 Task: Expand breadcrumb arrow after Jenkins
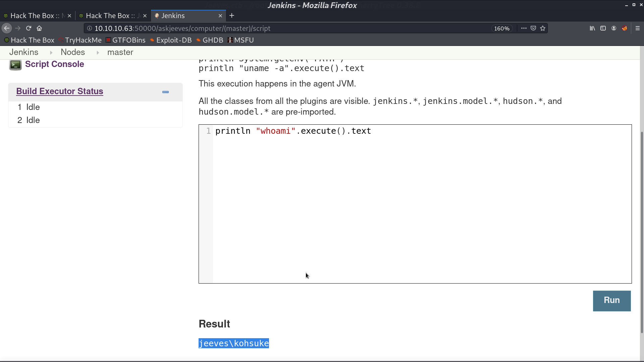(x=51, y=53)
